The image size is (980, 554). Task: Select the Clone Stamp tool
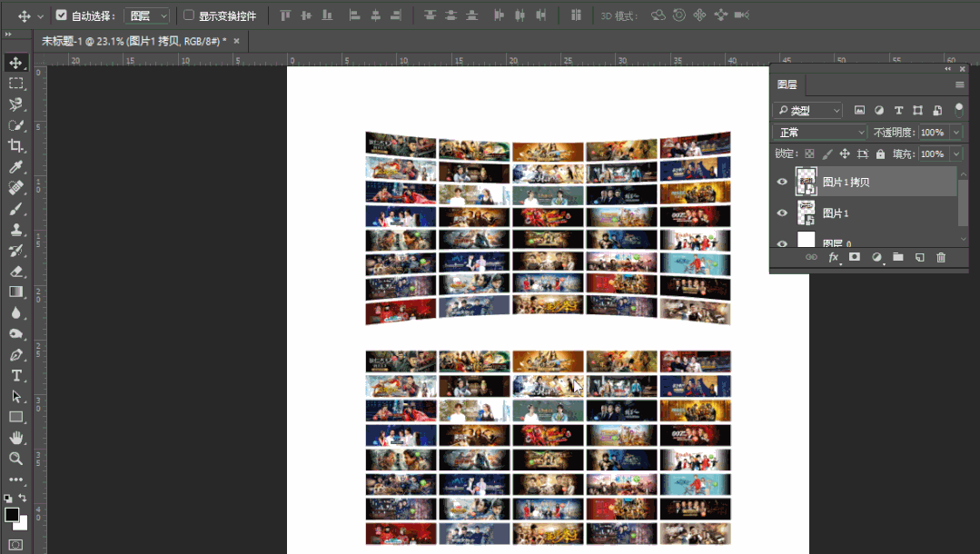coord(16,230)
